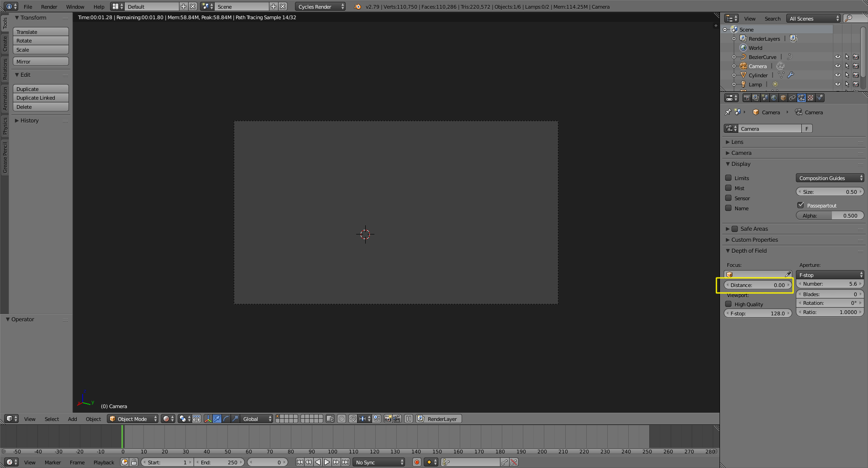Open the Composition Guides dropdown

tap(830, 178)
